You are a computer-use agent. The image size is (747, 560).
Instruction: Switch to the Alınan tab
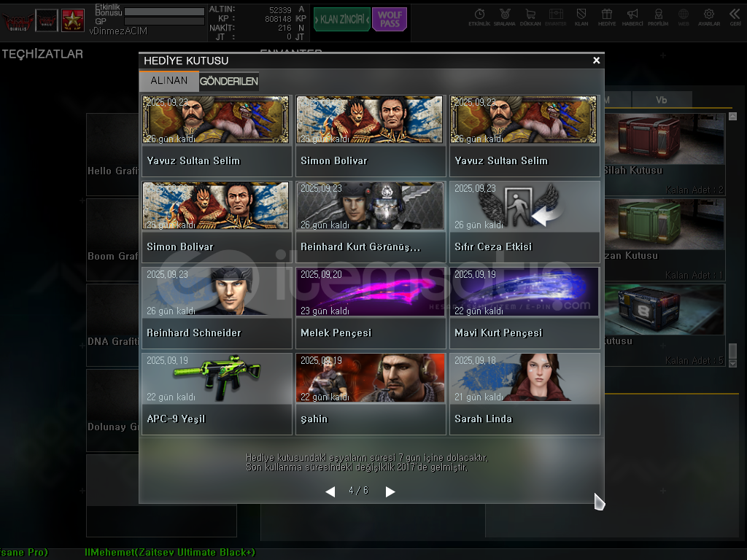click(169, 81)
